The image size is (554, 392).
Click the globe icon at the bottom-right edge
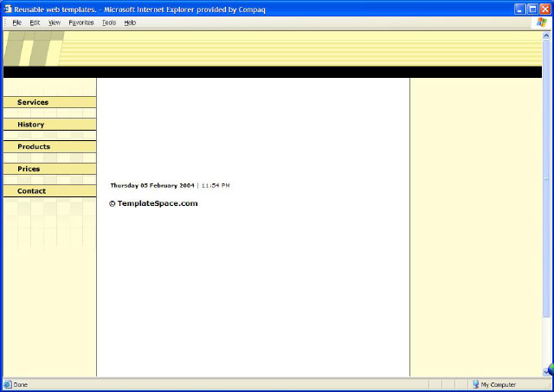[x=550, y=370]
